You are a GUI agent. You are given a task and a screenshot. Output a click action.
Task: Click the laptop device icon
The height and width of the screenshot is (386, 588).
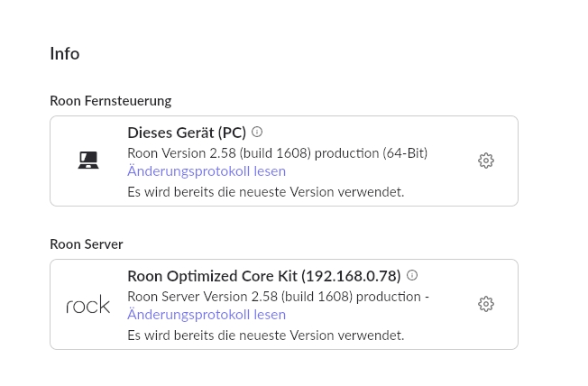coord(88,161)
